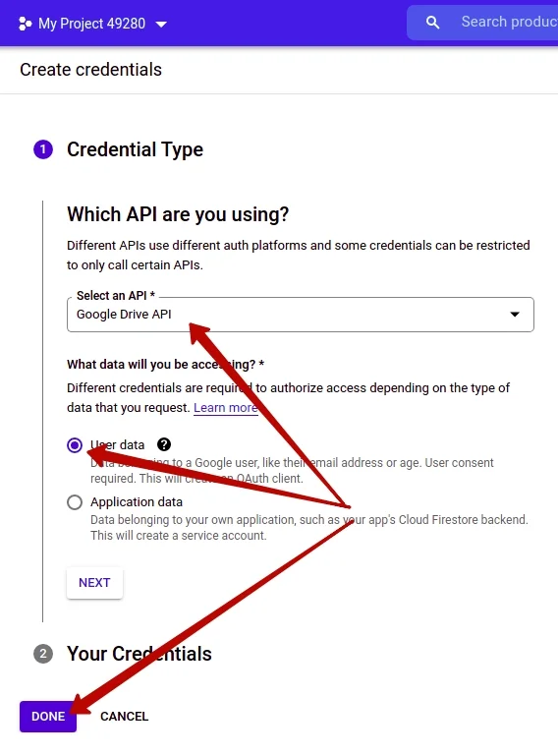Image resolution: width=558 pixels, height=756 pixels.
Task: Open the Learn more link
Action: [x=226, y=407]
